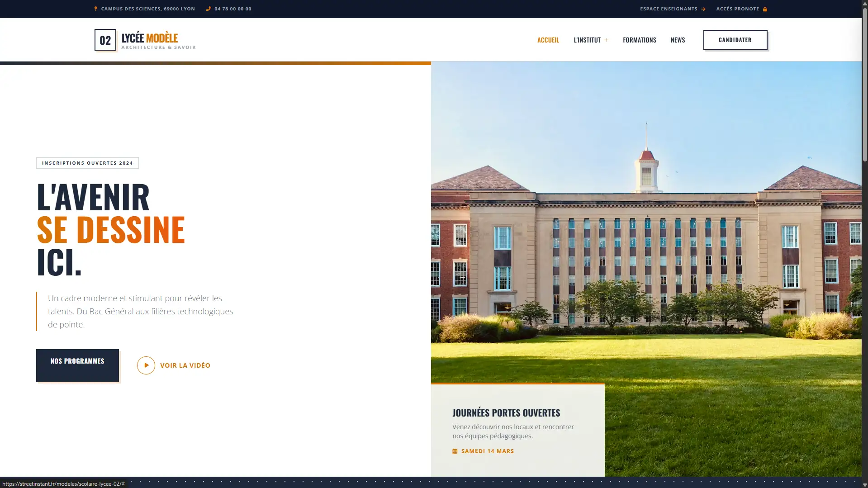Click the phone icon in top bar
Screen dimensions: 868x488
(x=208, y=9)
